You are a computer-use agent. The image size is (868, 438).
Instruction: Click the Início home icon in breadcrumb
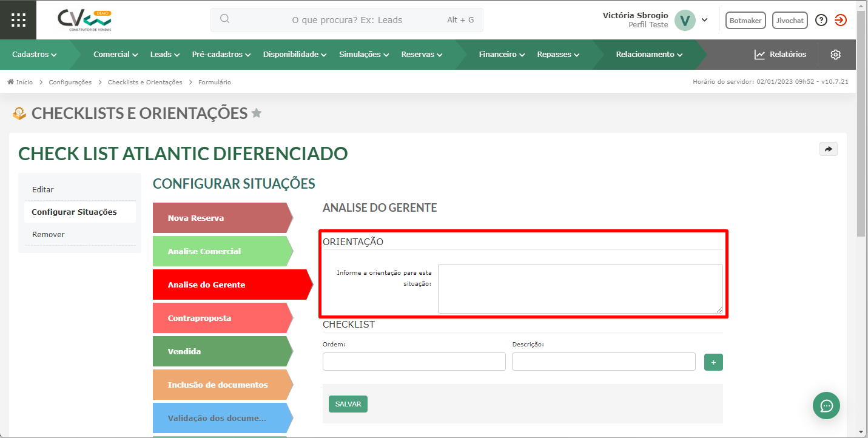click(11, 82)
